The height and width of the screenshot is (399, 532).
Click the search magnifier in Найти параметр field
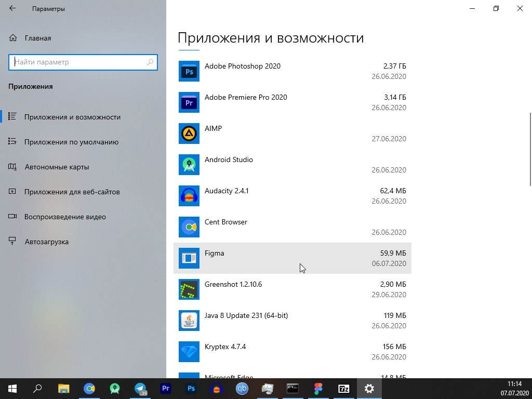coord(150,62)
